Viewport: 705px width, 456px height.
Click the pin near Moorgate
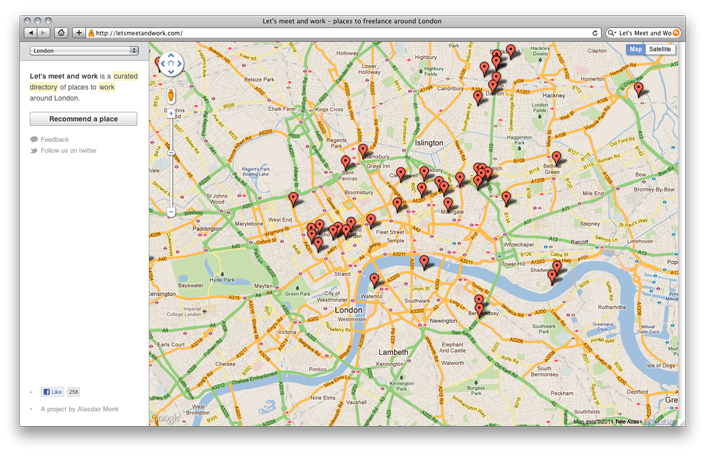448,205
